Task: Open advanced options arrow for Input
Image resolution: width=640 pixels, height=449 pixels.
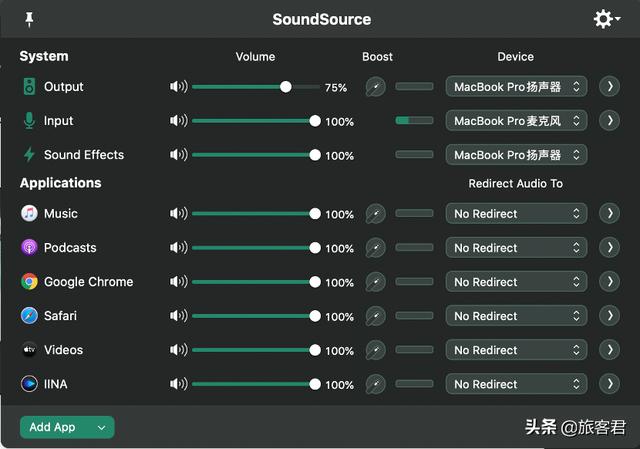Action: tap(609, 121)
